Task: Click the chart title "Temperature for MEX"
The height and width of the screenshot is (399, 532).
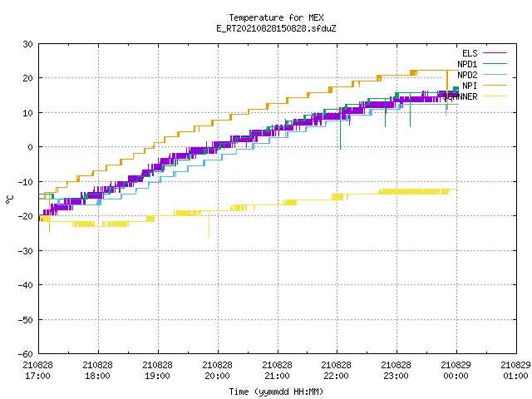Action: coord(276,17)
